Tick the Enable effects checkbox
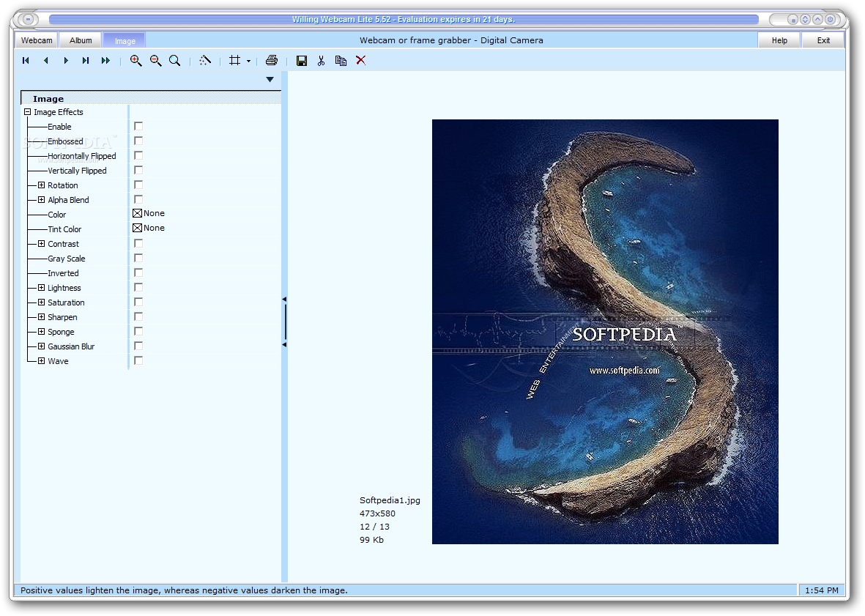865x616 pixels. 138,126
